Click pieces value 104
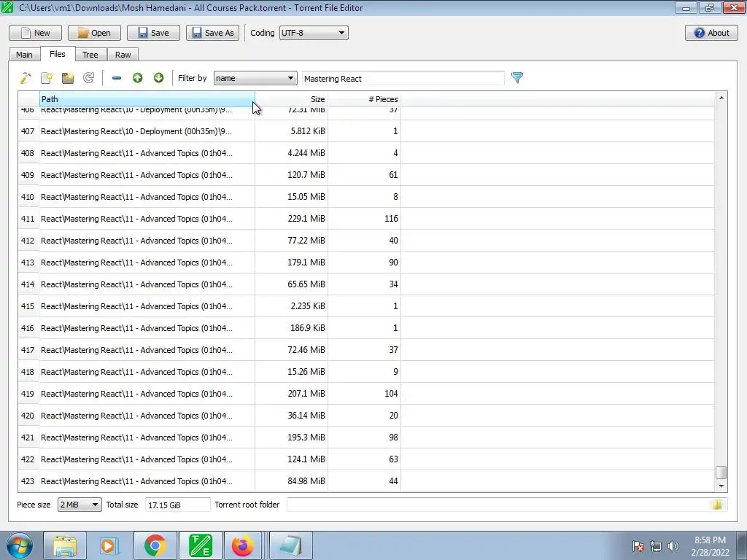Viewport: 747px width, 560px height. click(364, 394)
